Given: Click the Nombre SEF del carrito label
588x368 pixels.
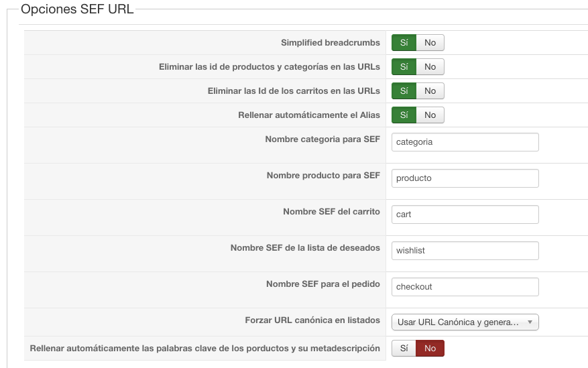Looking at the screenshot, I should pyautogui.click(x=331, y=211).
